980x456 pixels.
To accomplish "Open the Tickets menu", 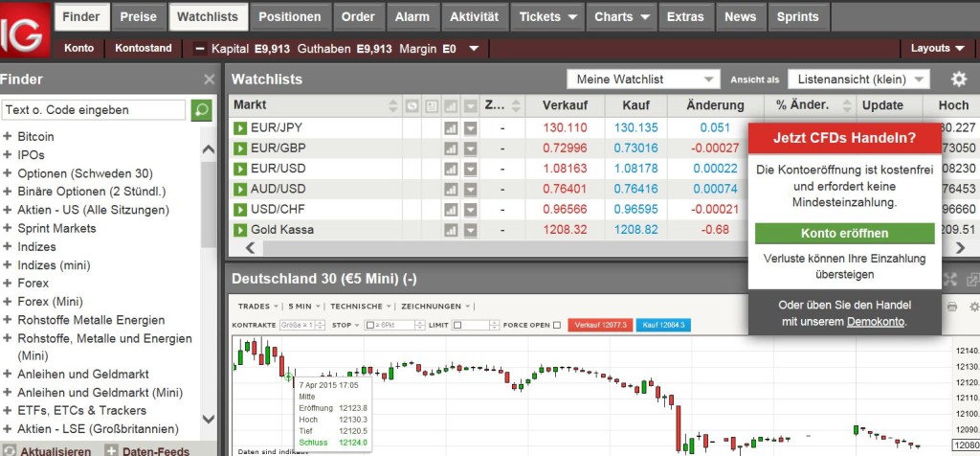I will [548, 17].
